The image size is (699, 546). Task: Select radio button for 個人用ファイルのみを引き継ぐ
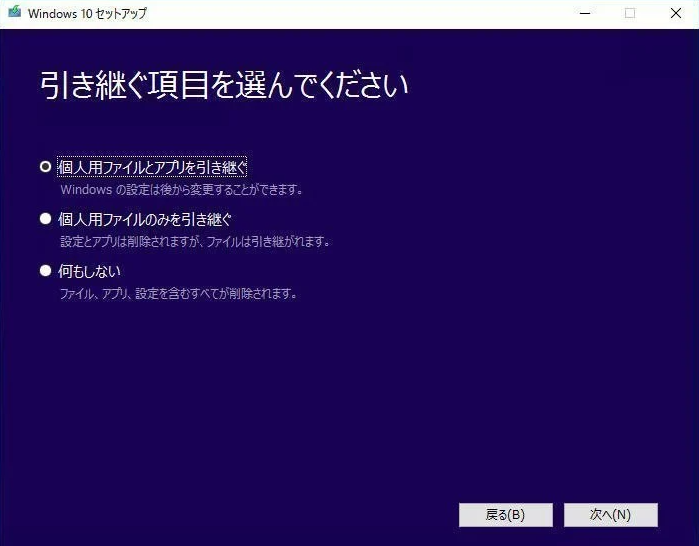[x=45, y=219]
